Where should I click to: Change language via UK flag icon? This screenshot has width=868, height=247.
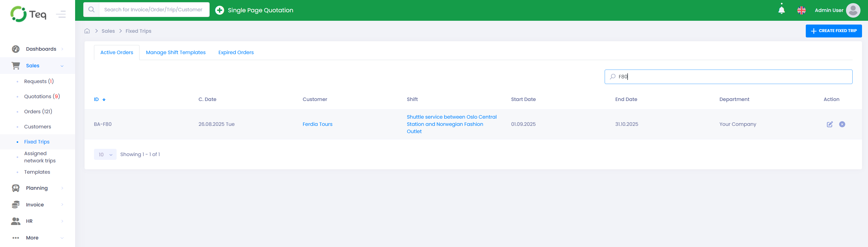coord(801,10)
